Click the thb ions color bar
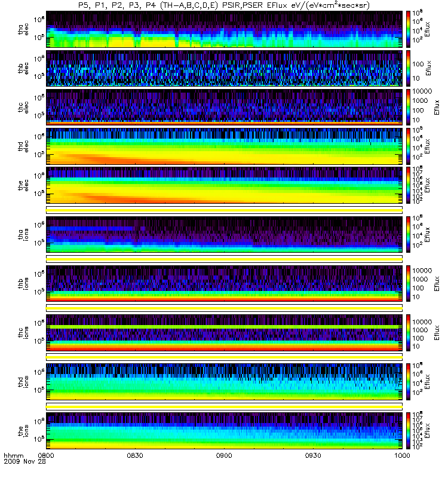The width and height of the screenshot is (448, 478). pyautogui.click(x=409, y=283)
